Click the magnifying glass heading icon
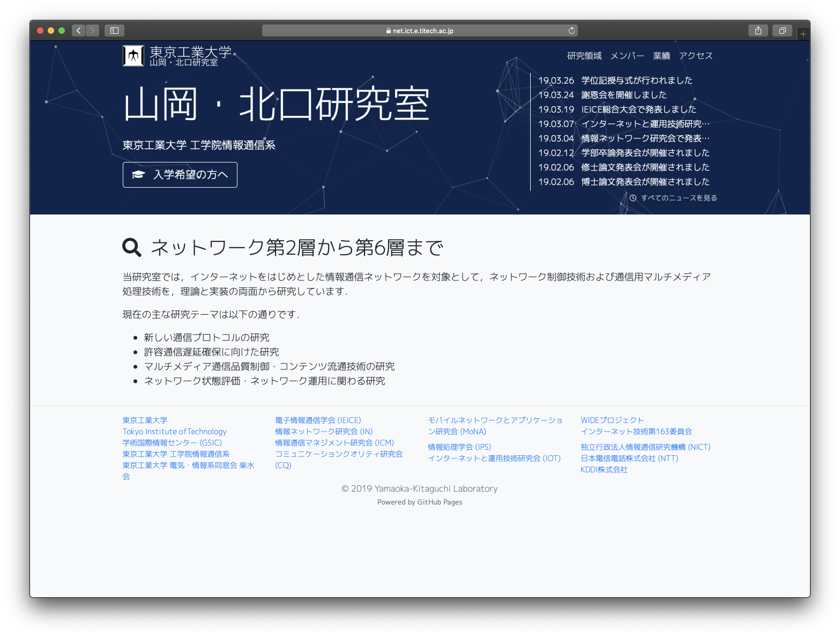This screenshot has width=840, height=637. coord(132,248)
